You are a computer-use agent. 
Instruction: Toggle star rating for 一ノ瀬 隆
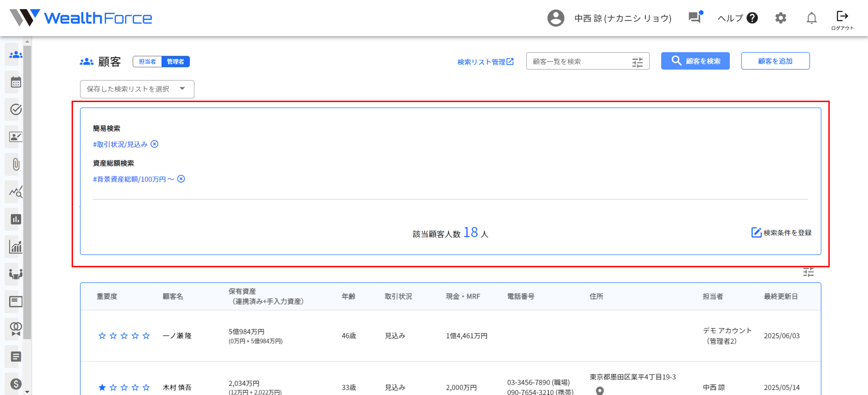pyautogui.click(x=124, y=336)
